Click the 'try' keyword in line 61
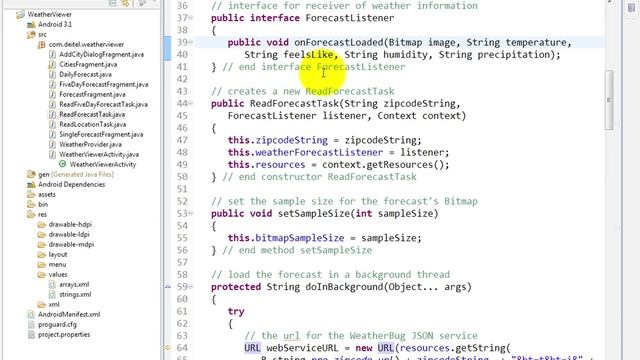The width and height of the screenshot is (640, 360). click(236, 312)
